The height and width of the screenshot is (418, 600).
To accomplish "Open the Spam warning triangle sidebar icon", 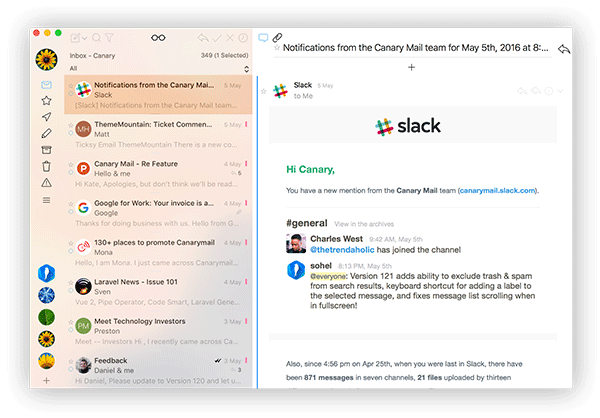I will [x=46, y=183].
